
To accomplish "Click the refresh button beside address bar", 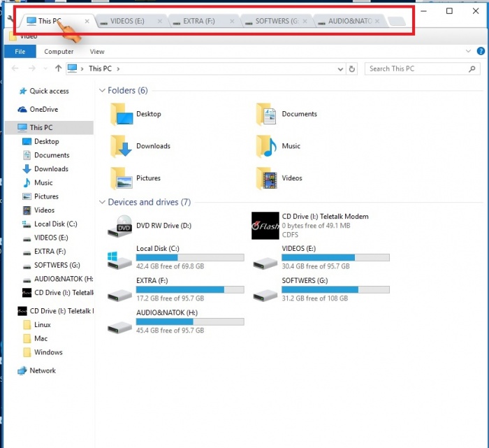I will [352, 68].
